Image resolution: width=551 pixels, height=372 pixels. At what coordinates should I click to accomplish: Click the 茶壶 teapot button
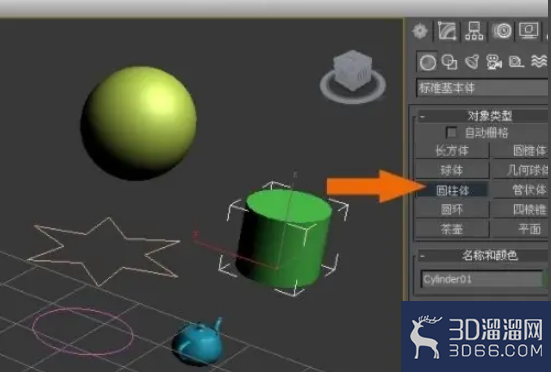click(452, 229)
